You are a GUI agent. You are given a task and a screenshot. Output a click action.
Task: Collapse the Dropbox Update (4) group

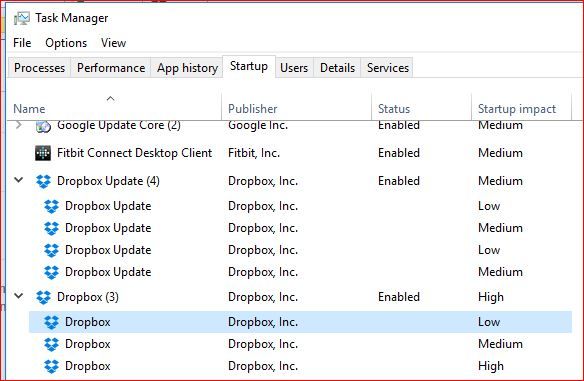(19, 180)
